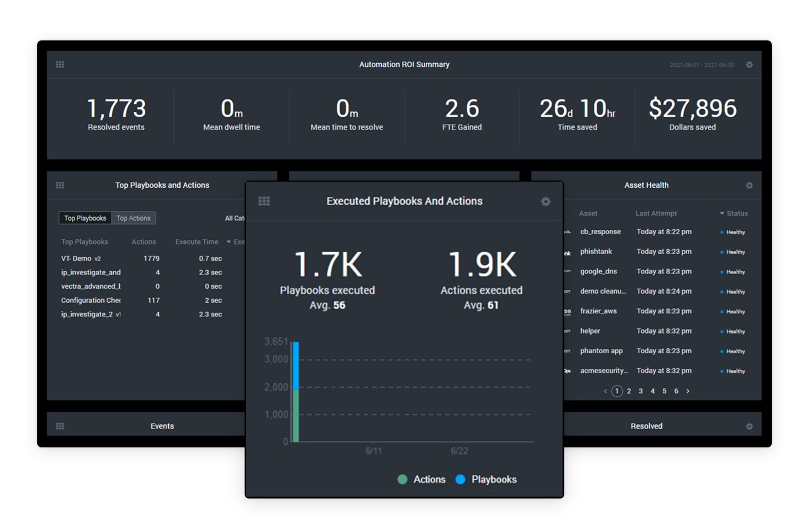This screenshot has width=809, height=532.
Task: Click the helper asset name
Action: pyautogui.click(x=590, y=331)
